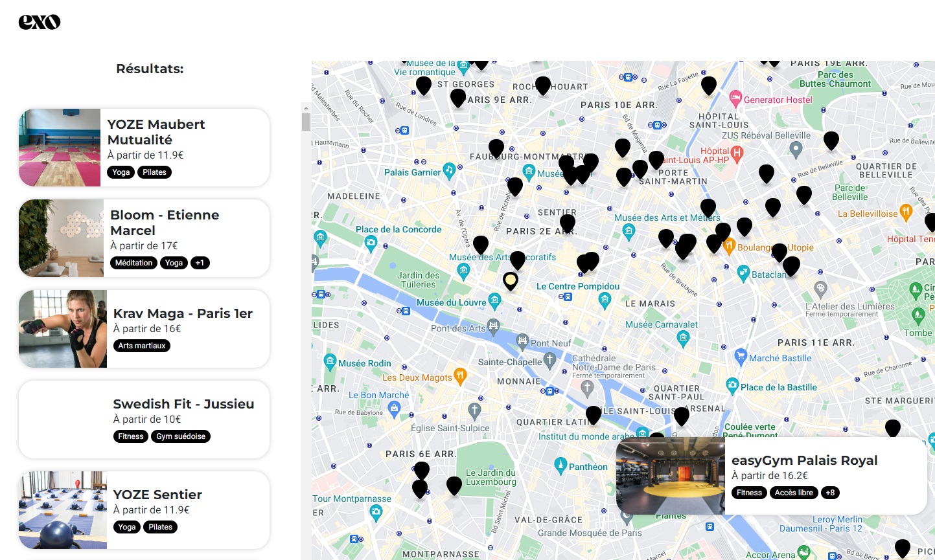
Task: Click the Arts martiaux tag
Action: 142,346
